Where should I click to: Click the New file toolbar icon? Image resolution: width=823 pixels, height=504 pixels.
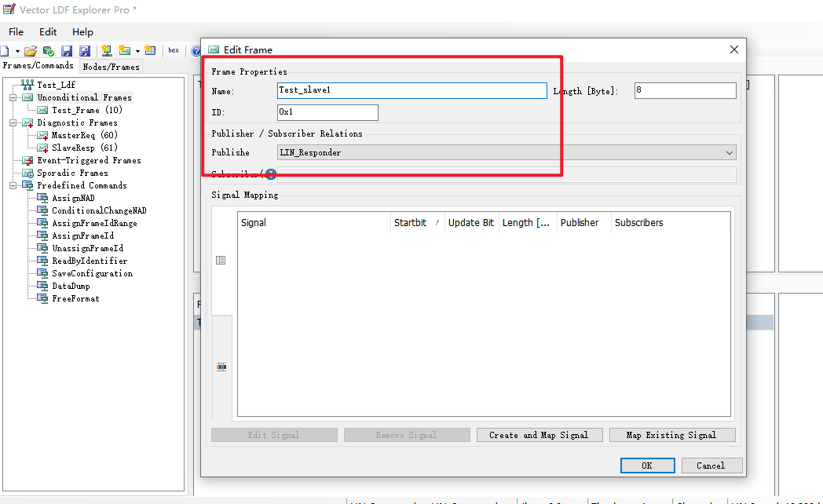point(5,51)
